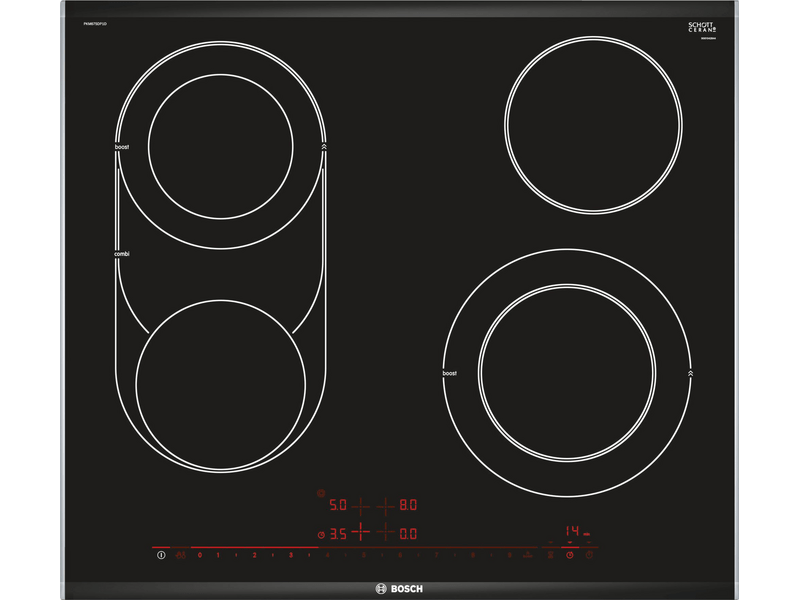Tap the child lock symbol beside power
The height and width of the screenshot is (600, 800).
tap(180, 554)
